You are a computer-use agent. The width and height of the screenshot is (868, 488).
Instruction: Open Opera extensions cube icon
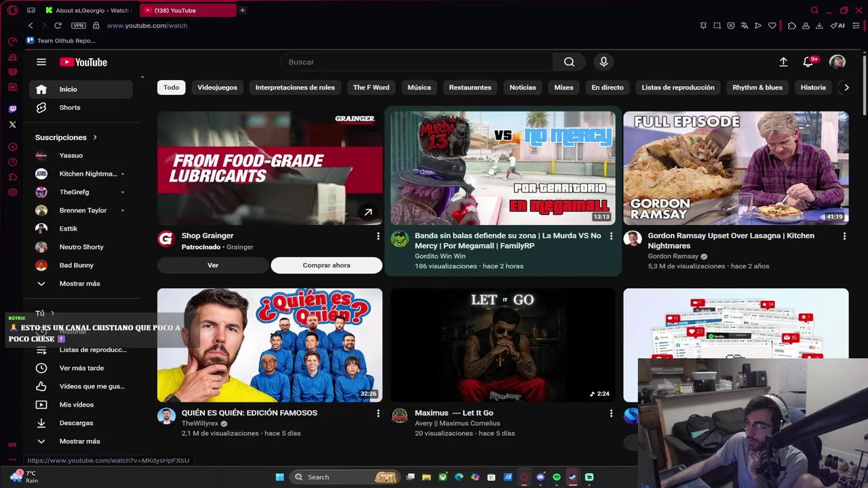click(x=792, y=26)
